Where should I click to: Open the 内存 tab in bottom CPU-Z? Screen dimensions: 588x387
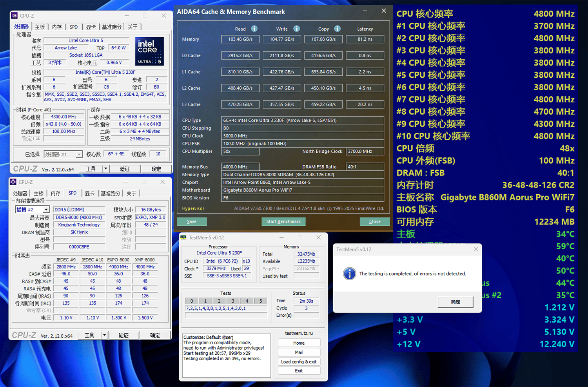[56, 193]
